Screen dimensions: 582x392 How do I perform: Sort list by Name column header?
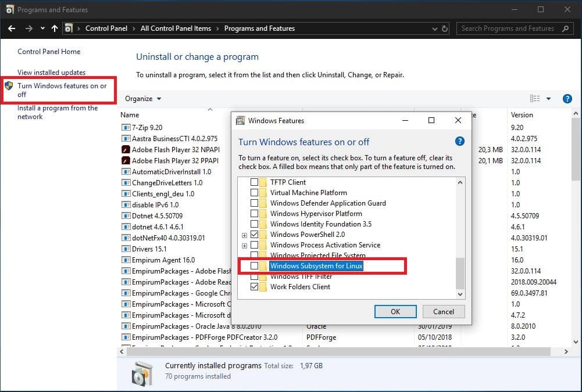130,115
